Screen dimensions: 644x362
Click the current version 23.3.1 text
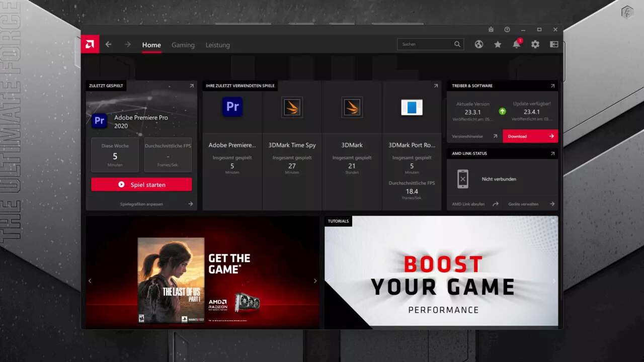click(473, 112)
